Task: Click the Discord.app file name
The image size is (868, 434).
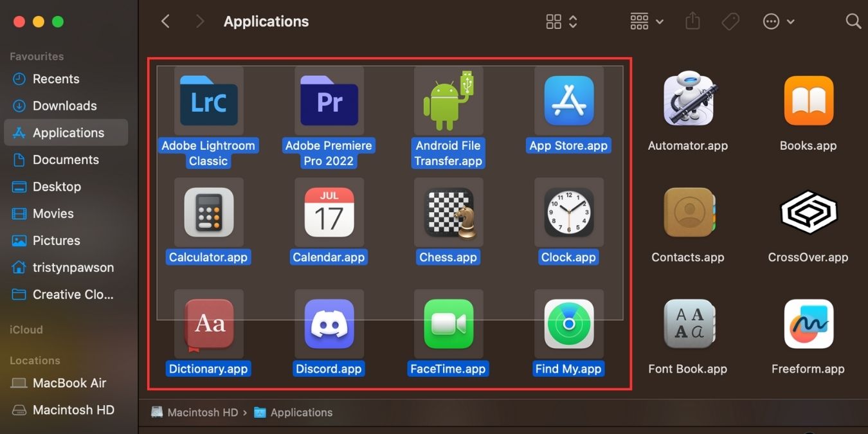Action: [329, 369]
